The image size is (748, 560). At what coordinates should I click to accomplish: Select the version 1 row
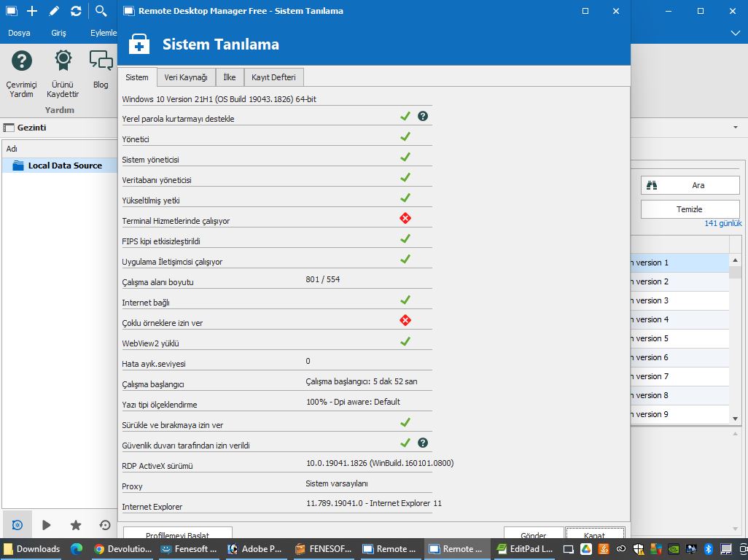679,262
